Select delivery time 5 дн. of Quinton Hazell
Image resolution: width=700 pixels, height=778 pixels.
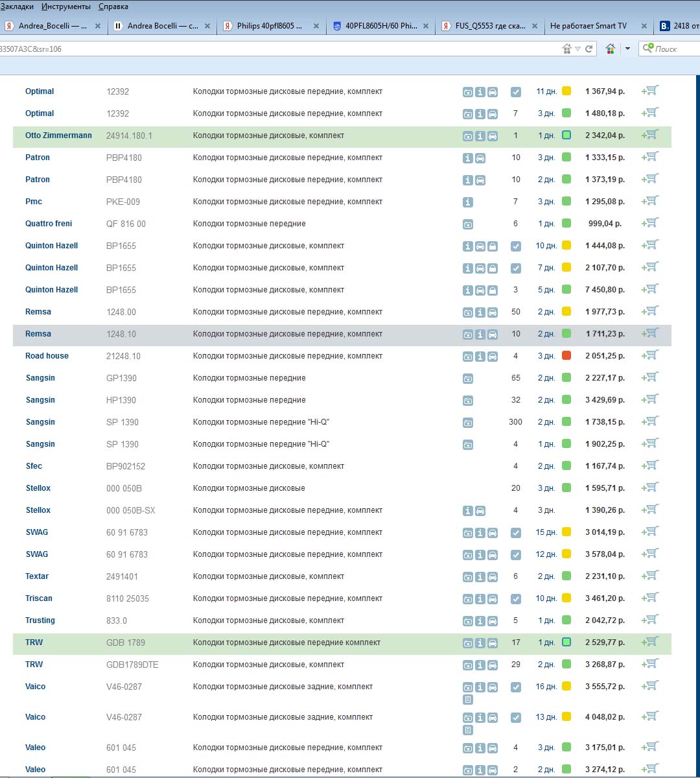coord(546,290)
